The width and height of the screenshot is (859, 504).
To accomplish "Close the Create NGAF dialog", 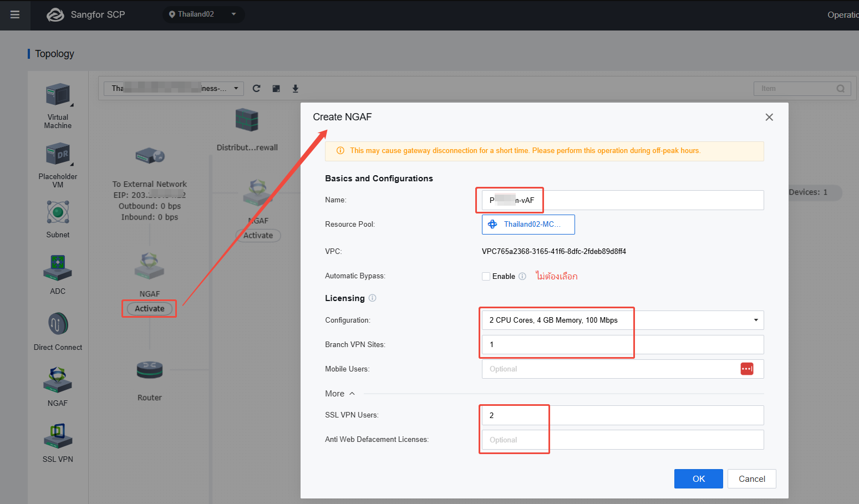I will pyautogui.click(x=769, y=117).
